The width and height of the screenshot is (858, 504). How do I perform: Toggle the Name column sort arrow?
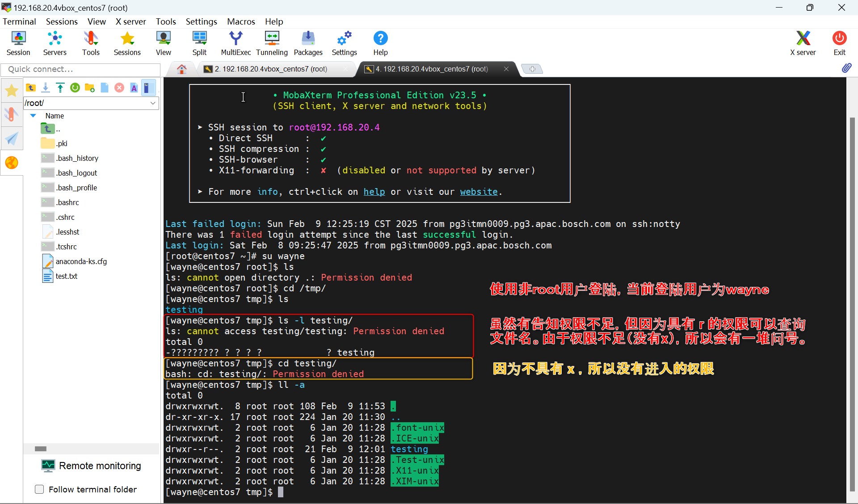click(x=33, y=116)
